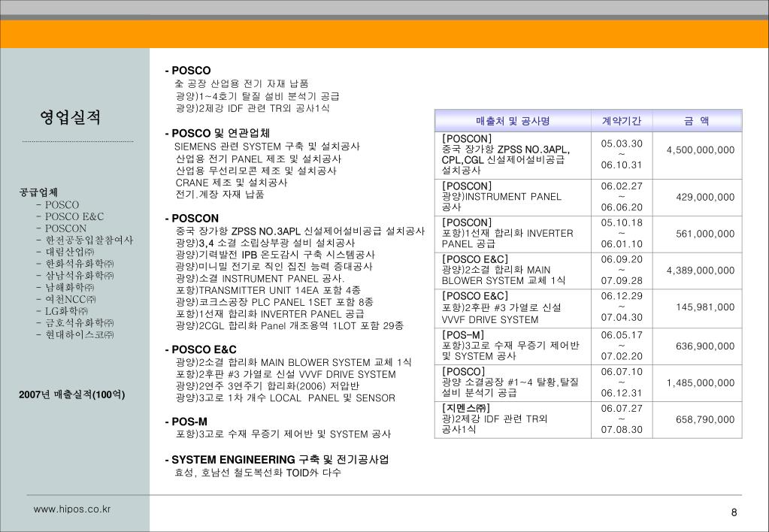Click the '- POSCON' section heading
Screen dimensions: 769x532
192,218
